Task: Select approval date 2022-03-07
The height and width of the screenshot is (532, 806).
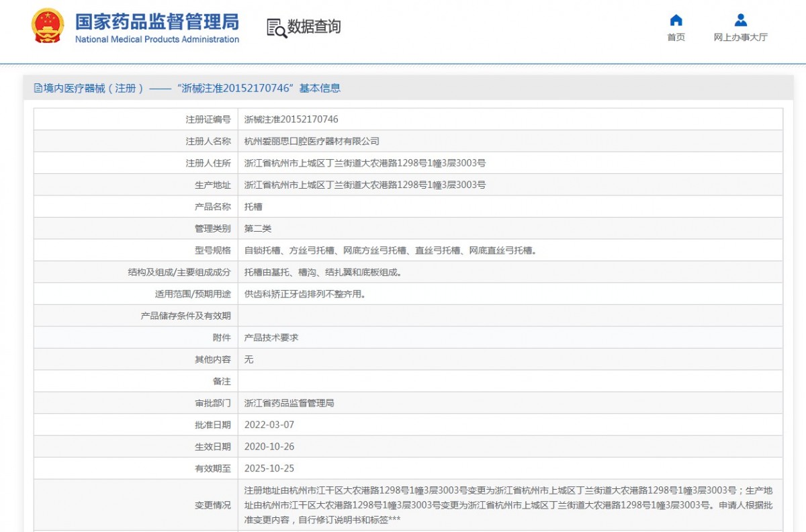Action: (x=269, y=425)
